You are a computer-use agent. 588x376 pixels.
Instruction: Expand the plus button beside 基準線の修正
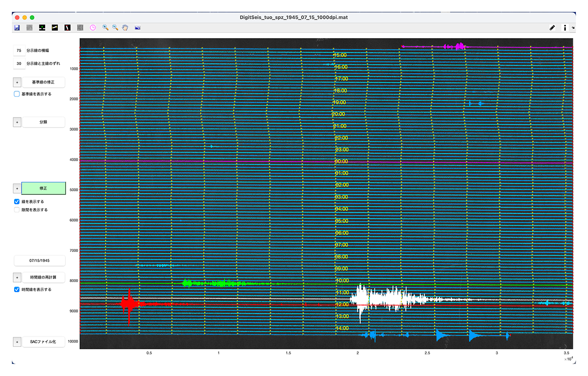pyautogui.click(x=17, y=82)
